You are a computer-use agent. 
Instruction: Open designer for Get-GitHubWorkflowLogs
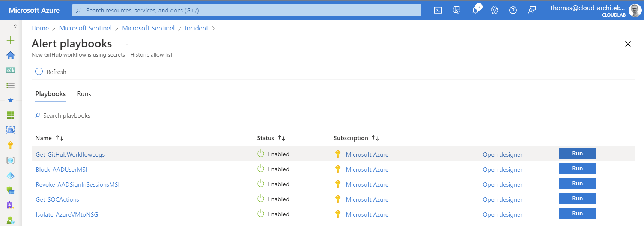pyautogui.click(x=503, y=154)
